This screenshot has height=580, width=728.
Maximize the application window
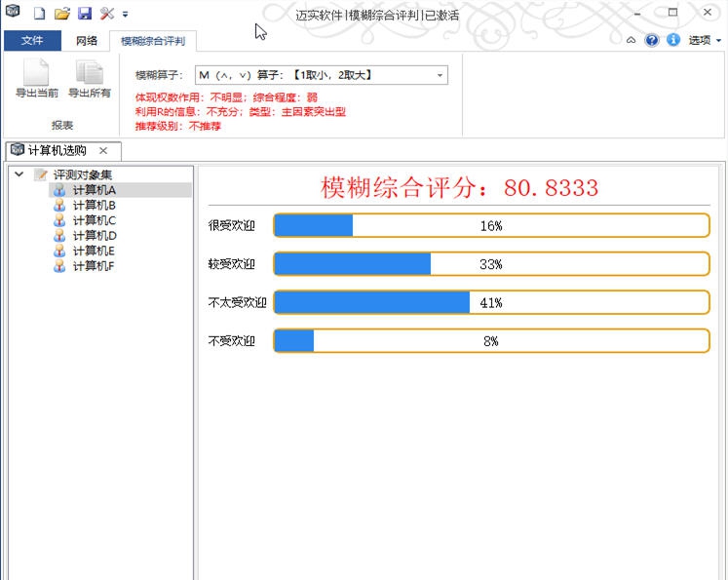[x=672, y=13]
